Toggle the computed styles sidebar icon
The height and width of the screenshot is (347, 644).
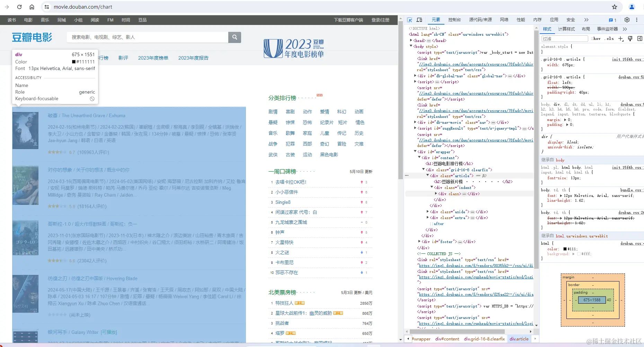pyautogui.click(x=640, y=38)
